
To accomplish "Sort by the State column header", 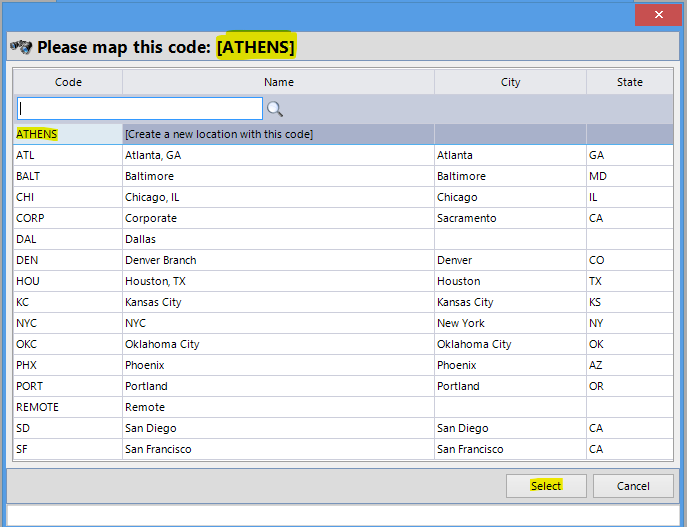I will (x=630, y=82).
